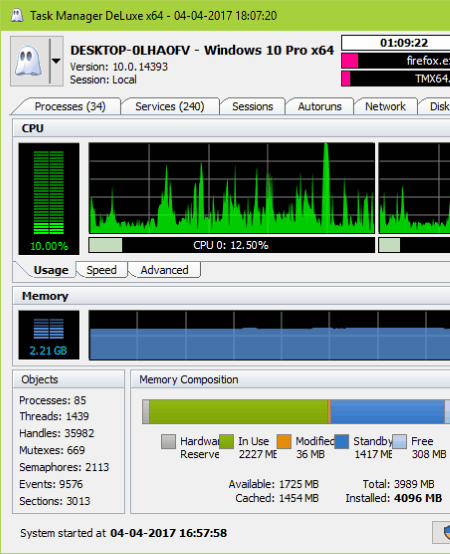Click the Free 308 MB label
The height and width of the screenshot is (554, 450).
tap(429, 448)
